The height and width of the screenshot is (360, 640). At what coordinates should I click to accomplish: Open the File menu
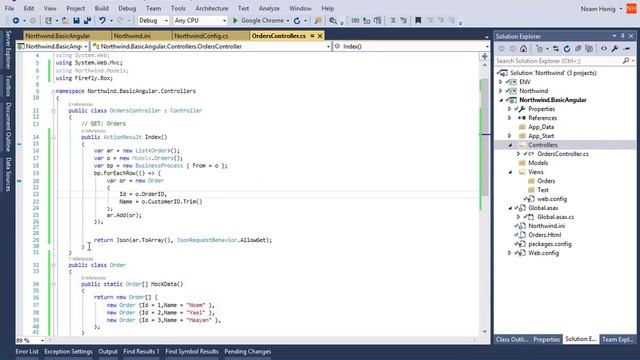pyautogui.click(x=9, y=8)
